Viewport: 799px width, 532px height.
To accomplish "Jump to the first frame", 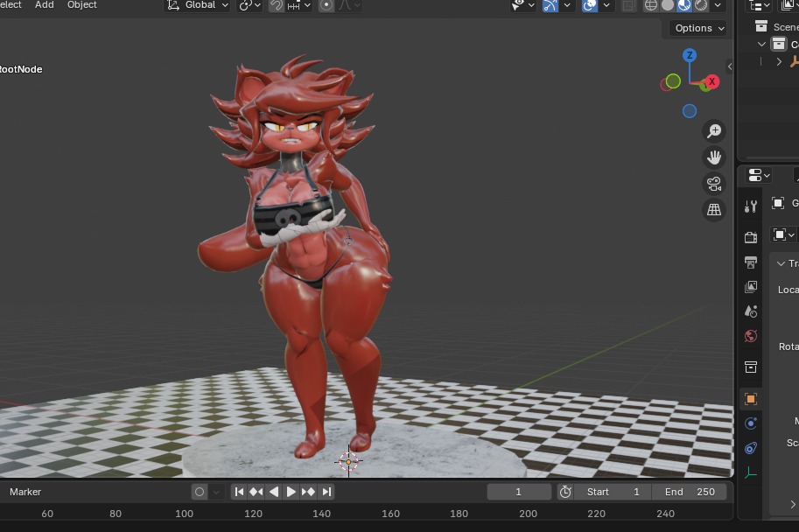I will (239, 492).
